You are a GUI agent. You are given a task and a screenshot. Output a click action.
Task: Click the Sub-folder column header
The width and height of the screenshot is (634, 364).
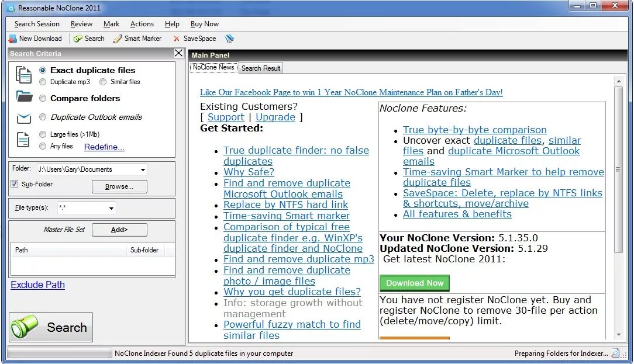pyautogui.click(x=144, y=250)
